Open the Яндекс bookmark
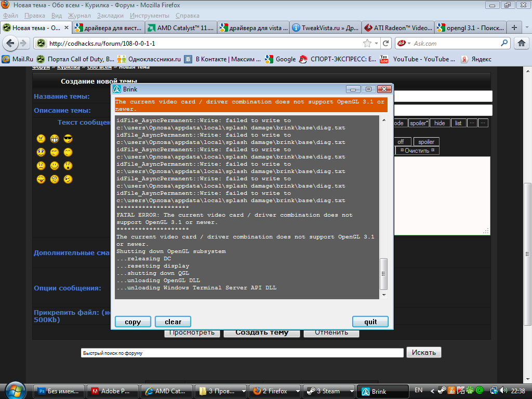Screen dimensions: 532x399 coord(476,59)
